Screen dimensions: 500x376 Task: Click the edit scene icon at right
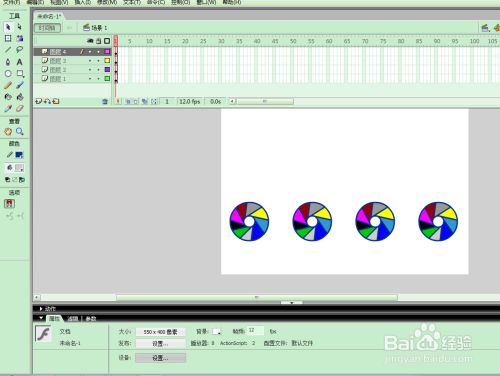485,28
